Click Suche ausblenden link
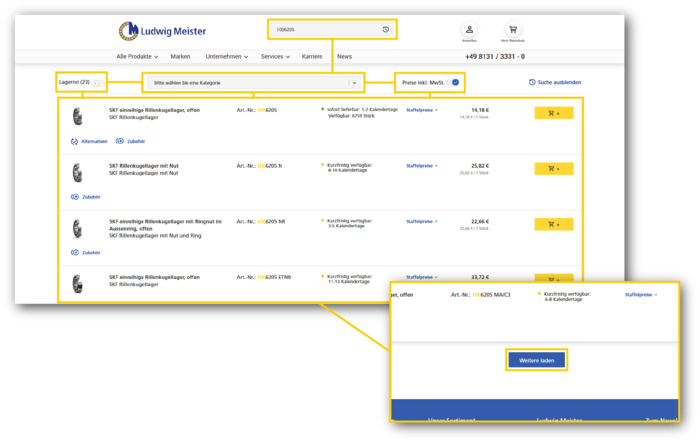This screenshot has width=700, height=443. [554, 82]
